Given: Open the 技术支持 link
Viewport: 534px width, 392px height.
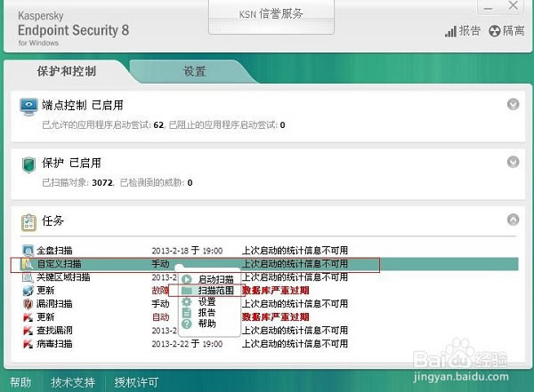Looking at the screenshot, I should click(x=73, y=382).
